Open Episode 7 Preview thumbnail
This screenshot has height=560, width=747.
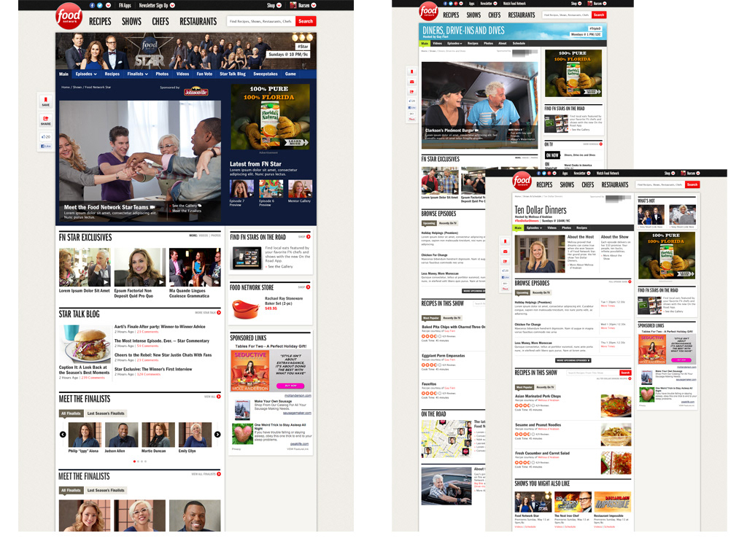(241, 189)
